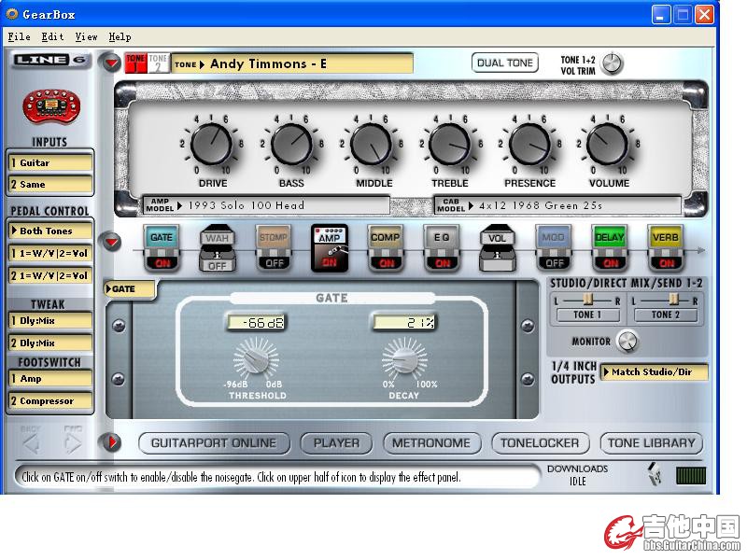Click the BASS knob

coord(291,145)
